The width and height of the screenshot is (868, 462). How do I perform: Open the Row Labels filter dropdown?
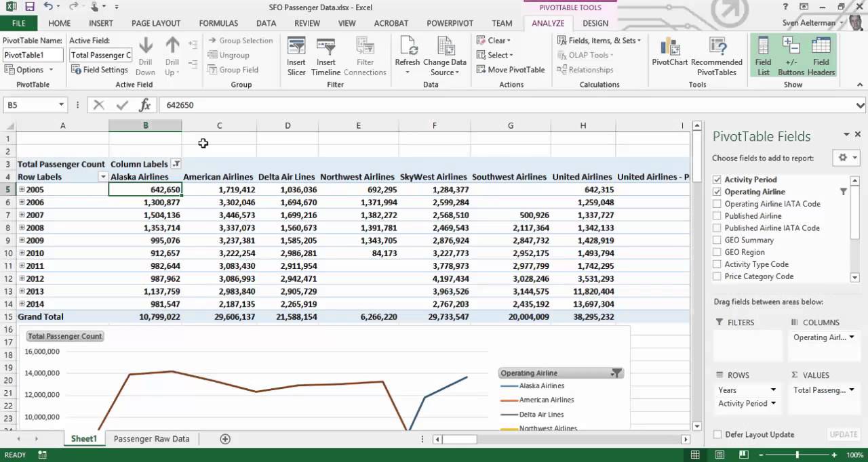point(103,177)
